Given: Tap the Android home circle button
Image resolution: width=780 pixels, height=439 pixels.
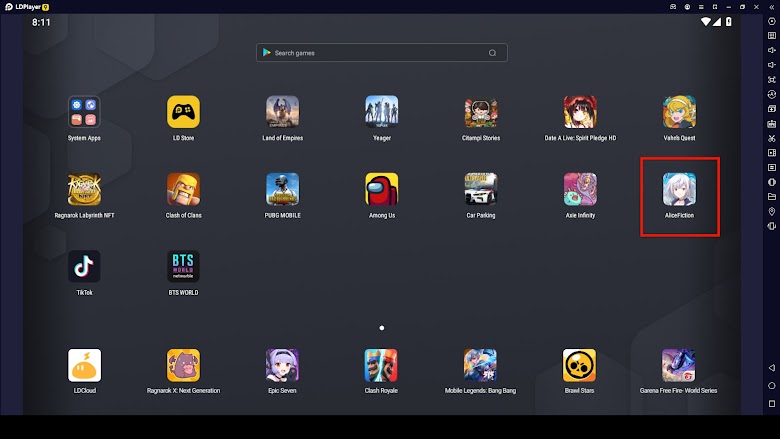Looking at the screenshot, I should tap(772, 386).
